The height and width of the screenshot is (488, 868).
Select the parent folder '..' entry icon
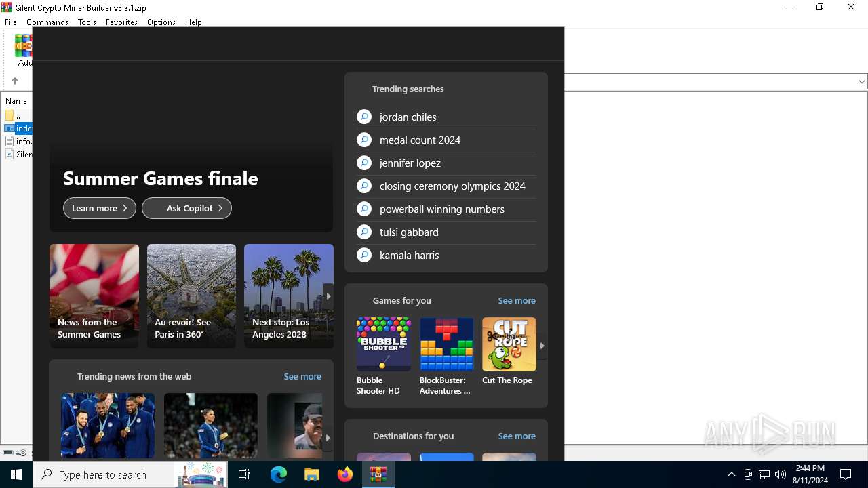tap(9, 115)
